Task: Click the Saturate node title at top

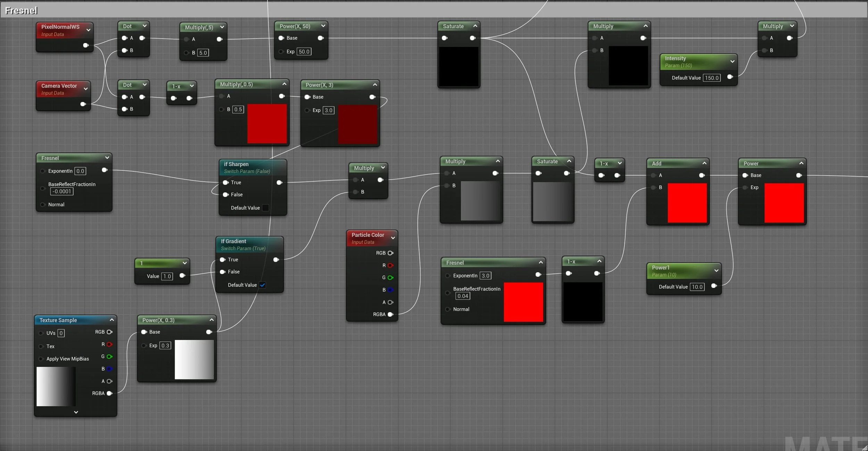Action: (453, 26)
